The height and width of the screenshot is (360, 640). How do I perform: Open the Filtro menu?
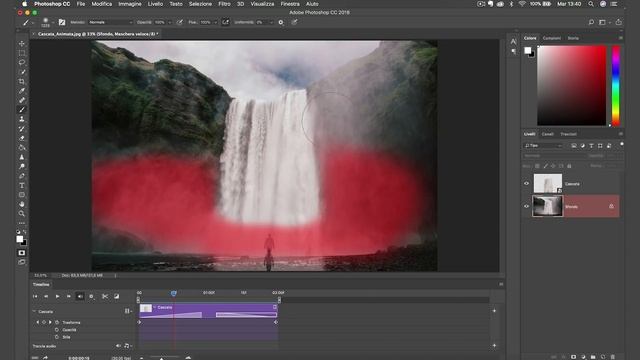coord(224,4)
